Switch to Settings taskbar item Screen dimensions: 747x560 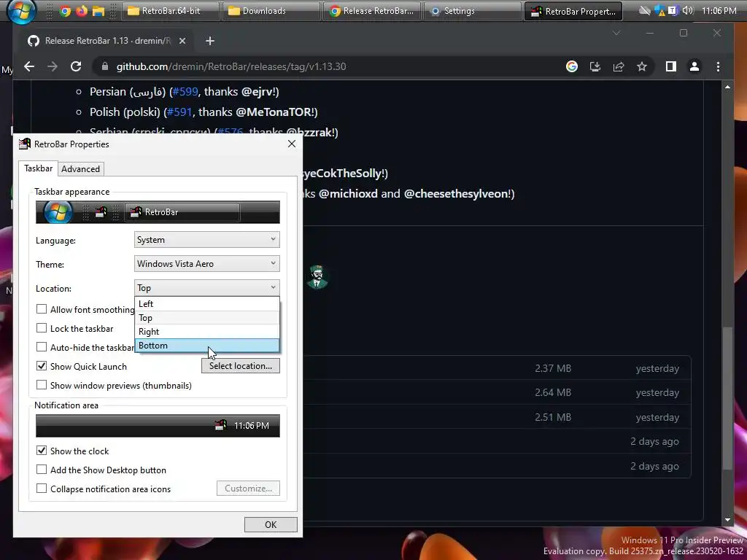(473, 11)
